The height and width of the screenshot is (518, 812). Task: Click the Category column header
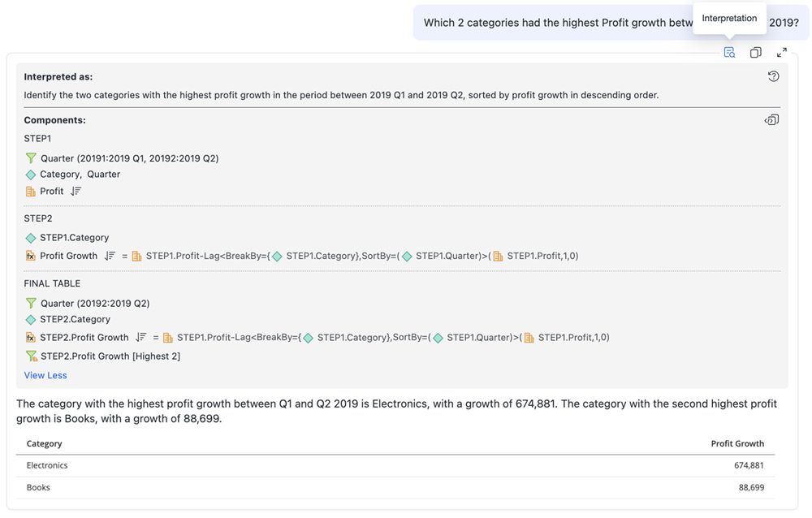[x=45, y=443]
